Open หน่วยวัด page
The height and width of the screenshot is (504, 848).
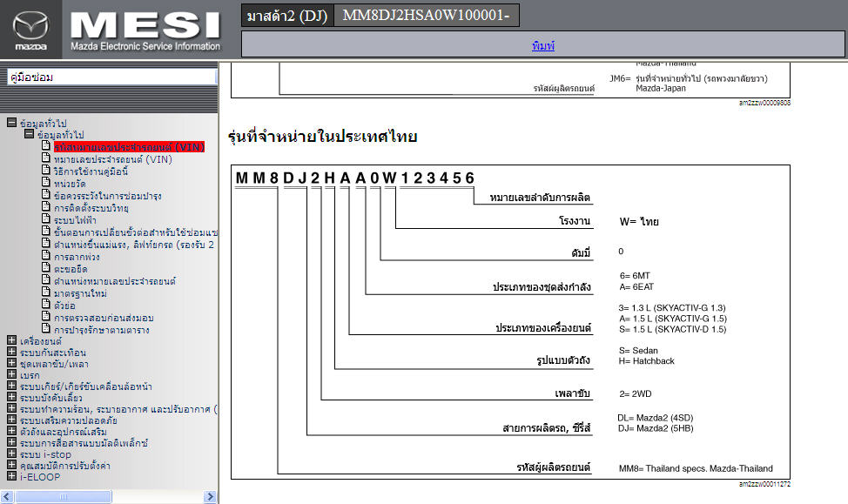70,184
